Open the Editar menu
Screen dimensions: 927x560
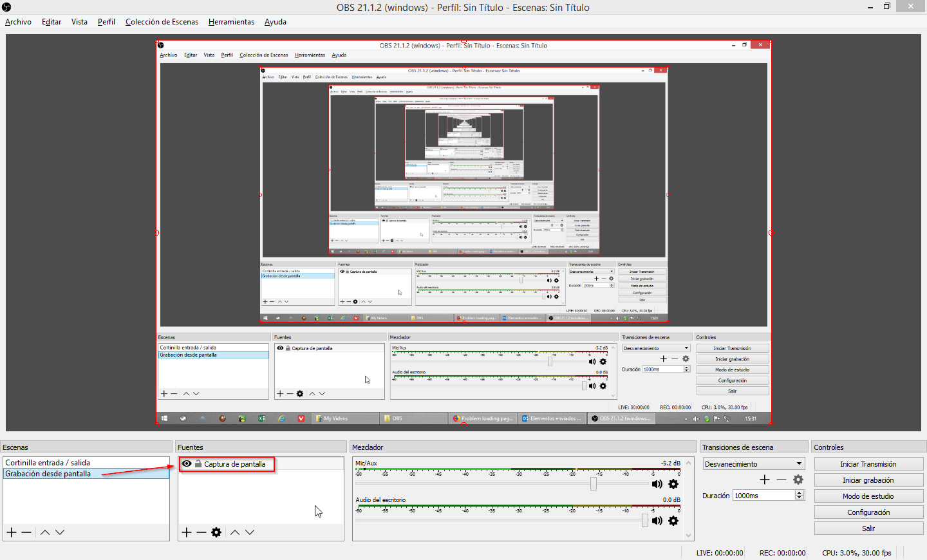tap(51, 22)
